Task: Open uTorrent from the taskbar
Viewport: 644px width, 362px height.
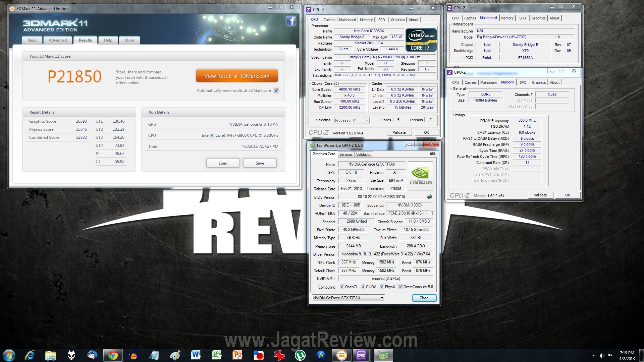Action: click(300, 355)
